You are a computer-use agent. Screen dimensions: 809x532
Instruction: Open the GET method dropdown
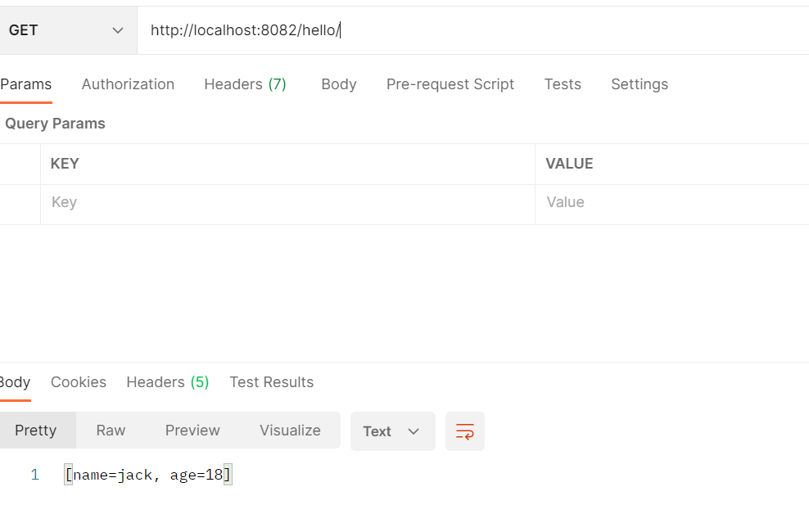(x=66, y=30)
